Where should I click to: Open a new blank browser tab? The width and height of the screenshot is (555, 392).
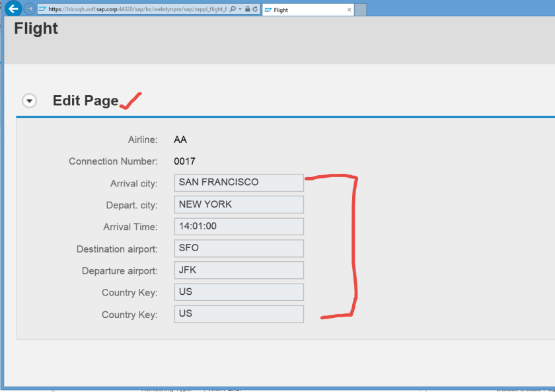[x=361, y=10]
